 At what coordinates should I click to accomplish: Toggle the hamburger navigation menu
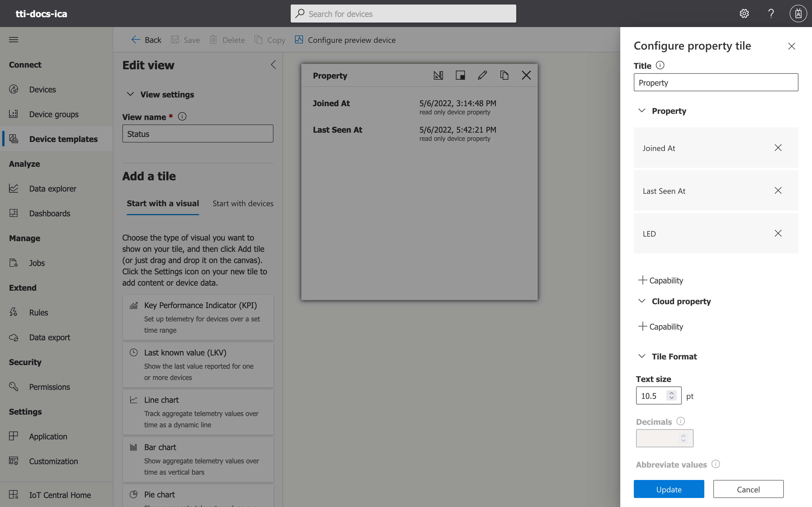click(14, 39)
